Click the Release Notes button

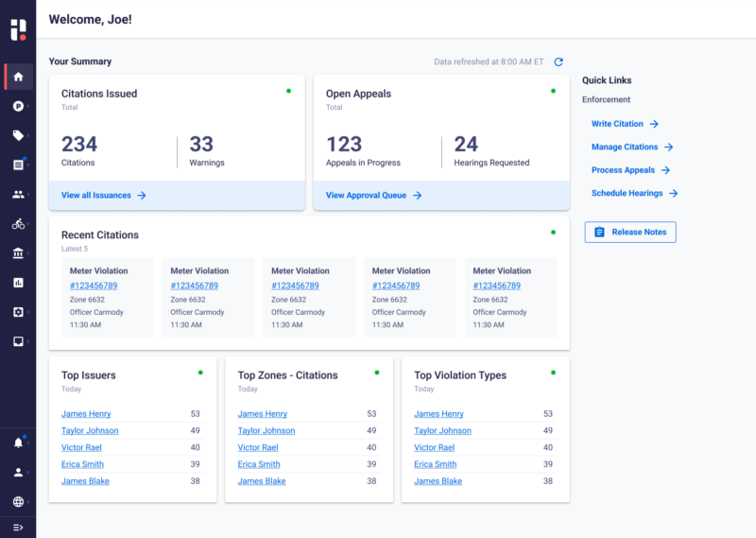[630, 232]
